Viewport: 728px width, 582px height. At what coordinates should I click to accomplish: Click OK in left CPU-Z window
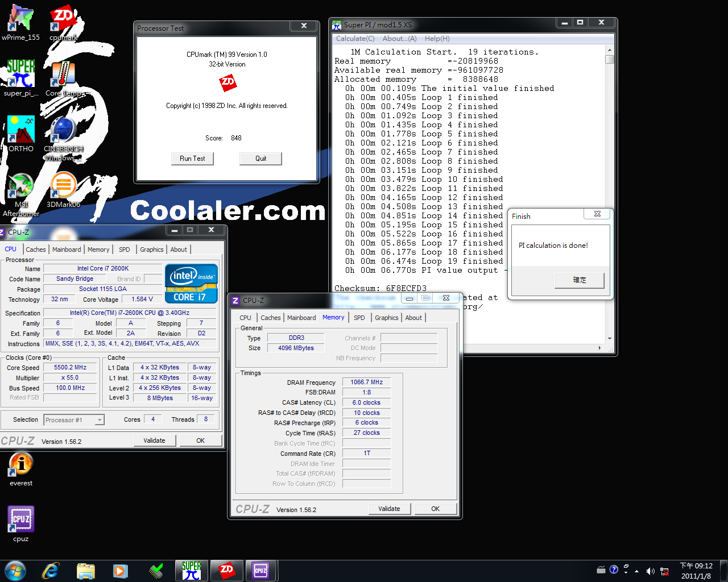point(200,440)
